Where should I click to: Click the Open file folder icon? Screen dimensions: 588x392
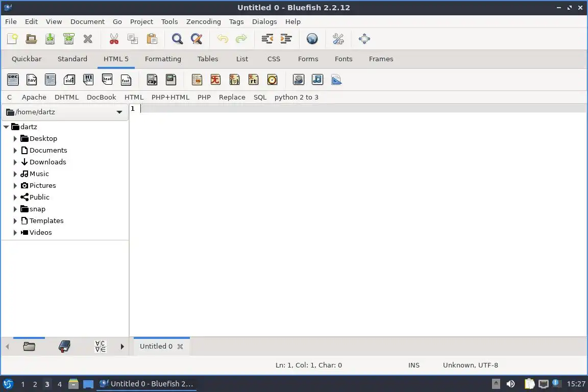point(31,39)
